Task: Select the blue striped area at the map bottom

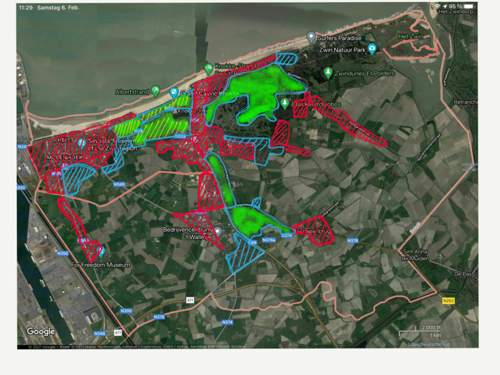Action: (x=245, y=252)
